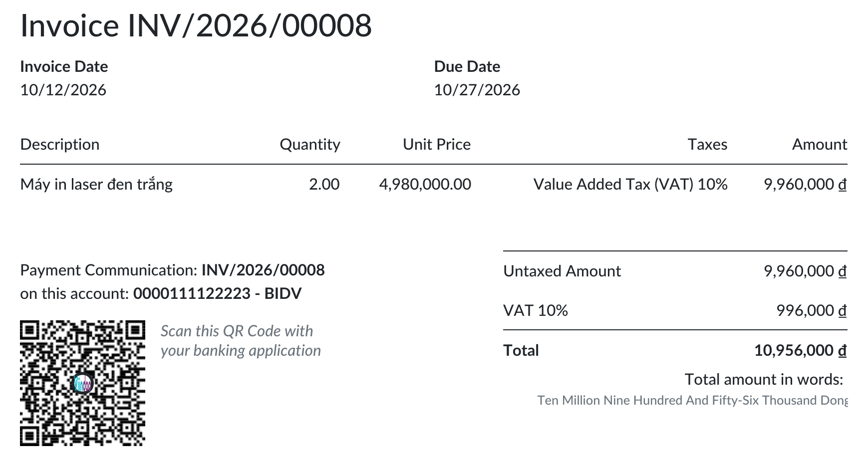Click the Quantity column header

click(309, 144)
